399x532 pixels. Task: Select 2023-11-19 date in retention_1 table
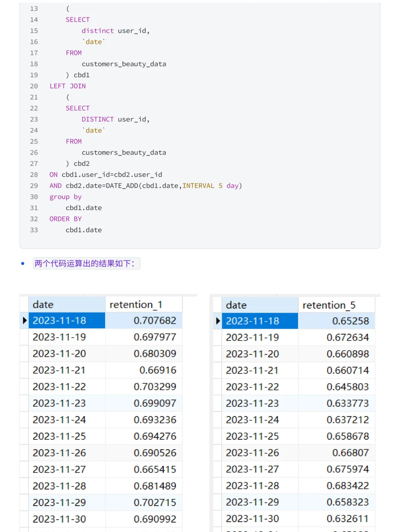[x=67, y=337]
